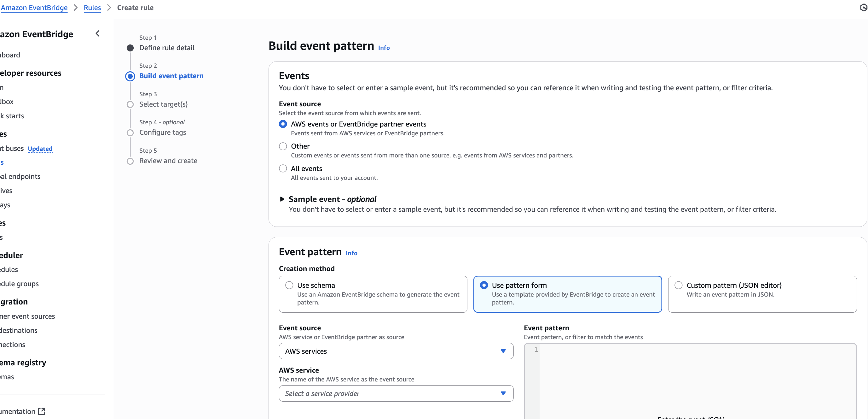The width and height of the screenshot is (868, 419).
Task: Select Step 2 Build event pattern
Action: tap(171, 76)
